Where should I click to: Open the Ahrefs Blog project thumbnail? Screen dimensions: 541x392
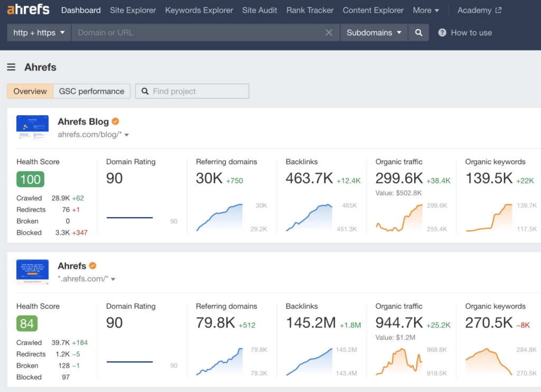(x=32, y=128)
